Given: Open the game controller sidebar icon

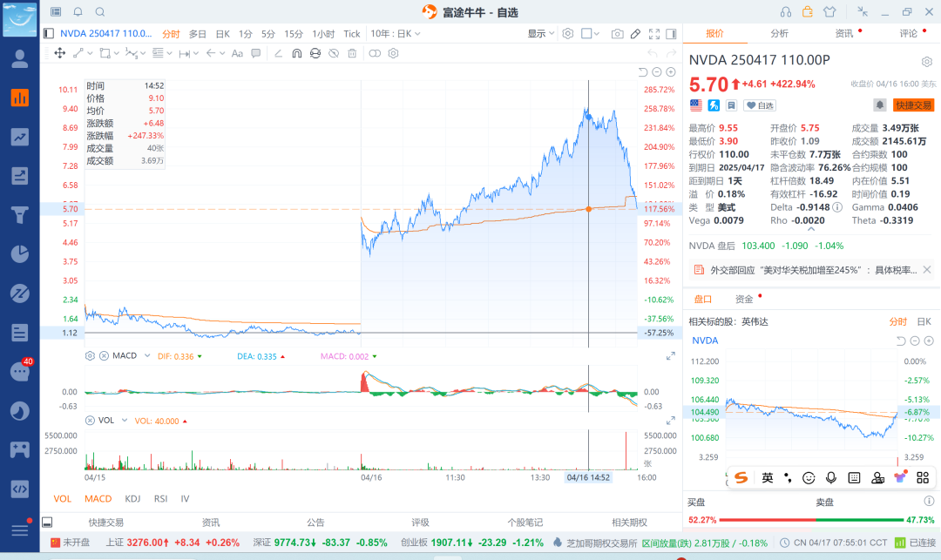Looking at the screenshot, I should (20, 449).
